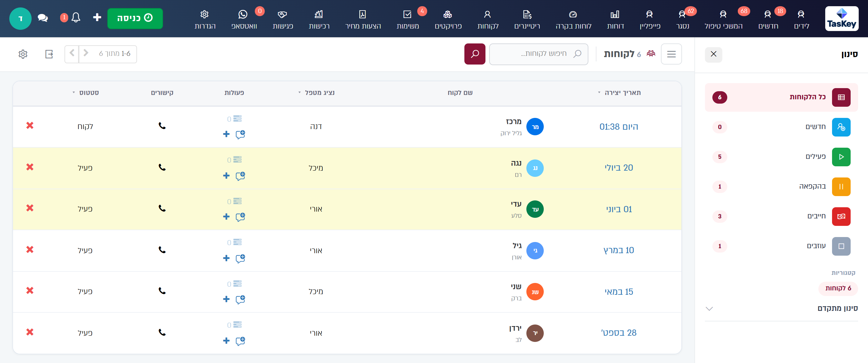Screen dimensions: 868x363
Task: Delete the נגה רם client with the red X
Action: coord(30,167)
